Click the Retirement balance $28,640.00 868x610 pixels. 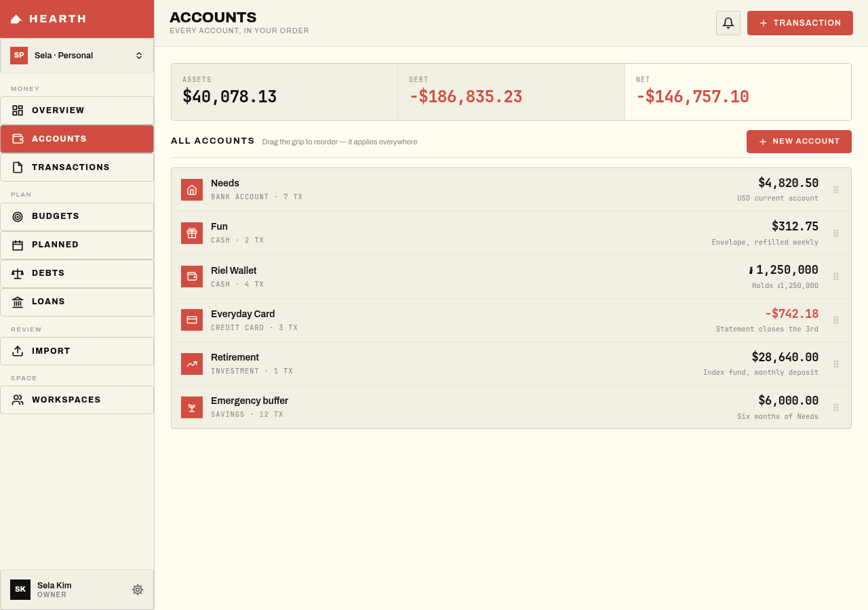(x=785, y=357)
